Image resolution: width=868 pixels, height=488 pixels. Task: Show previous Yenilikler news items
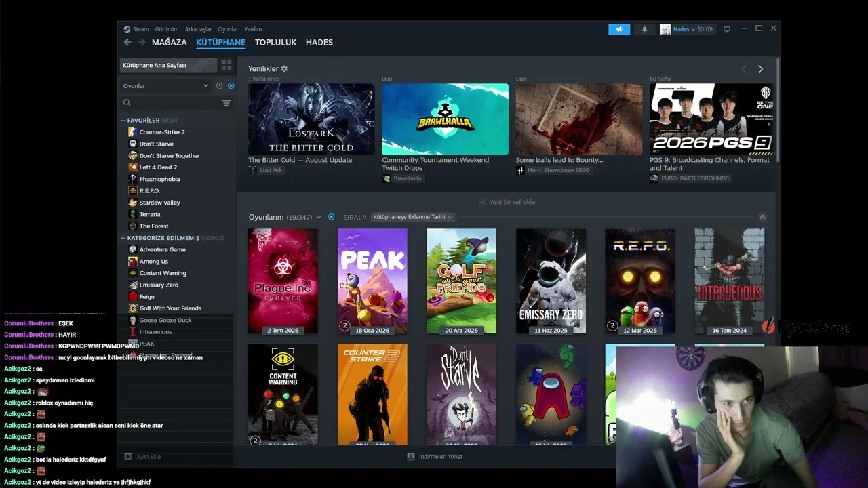pos(744,69)
